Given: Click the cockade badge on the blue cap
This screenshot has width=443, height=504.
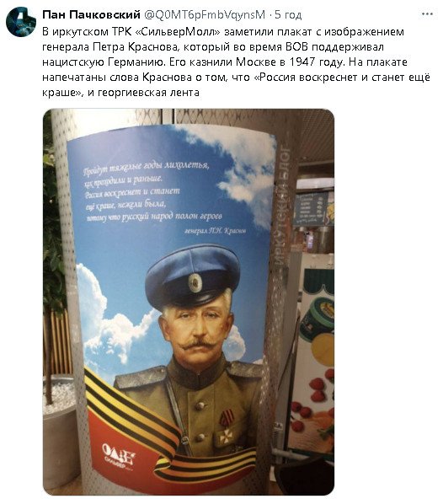Looking at the screenshot, I should point(195,283).
